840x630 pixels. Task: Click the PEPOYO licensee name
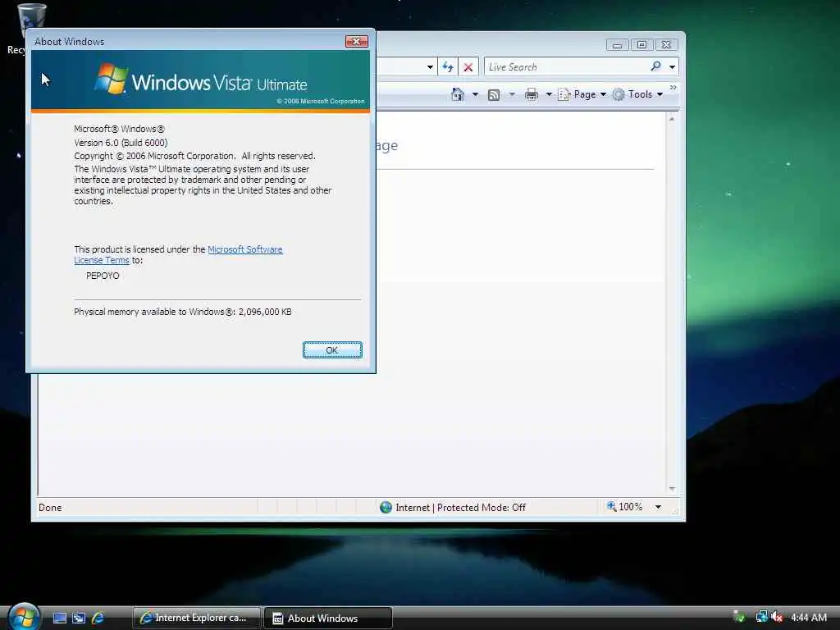[103, 276]
